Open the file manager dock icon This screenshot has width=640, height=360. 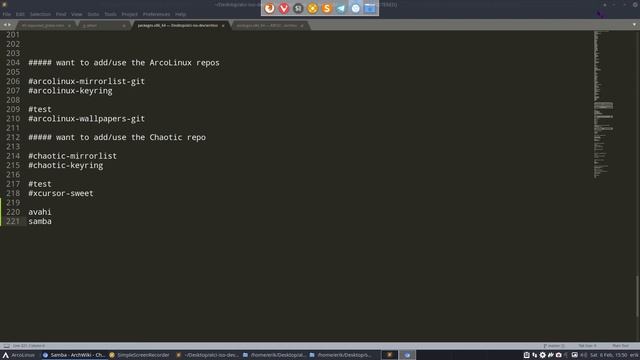point(370,8)
